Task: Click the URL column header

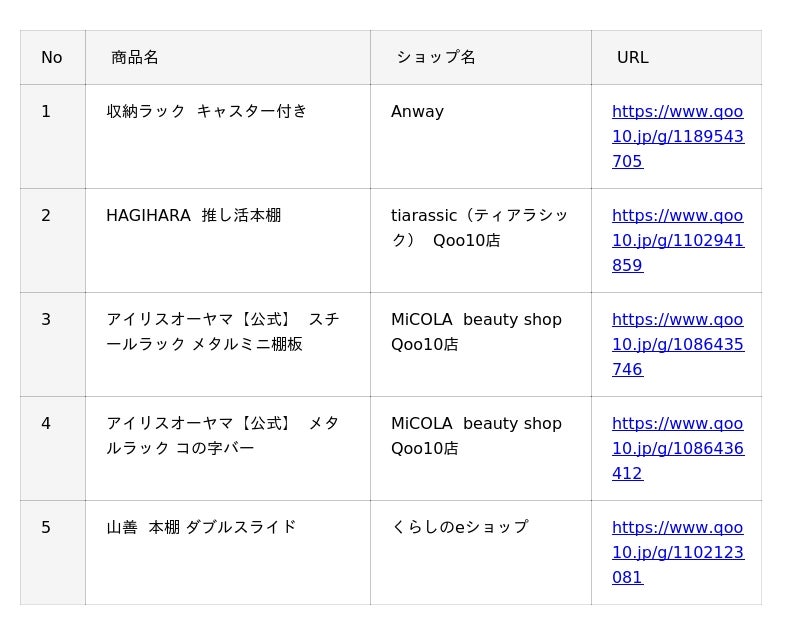Action: click(x=677, y=57)
